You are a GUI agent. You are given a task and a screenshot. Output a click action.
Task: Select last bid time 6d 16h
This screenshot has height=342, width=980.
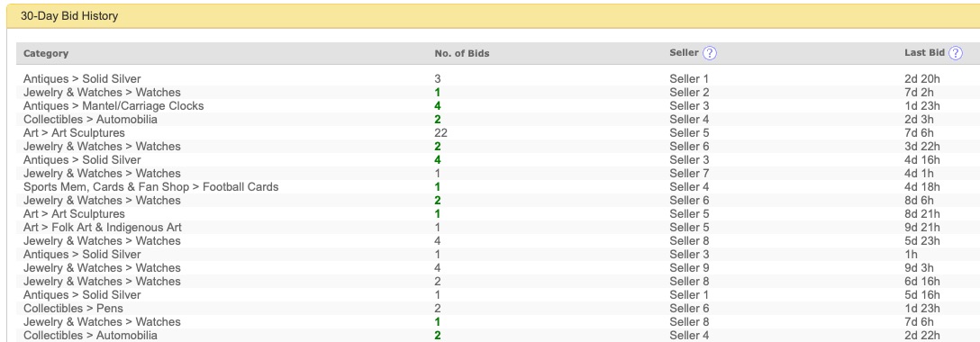(x=921, y=282)
